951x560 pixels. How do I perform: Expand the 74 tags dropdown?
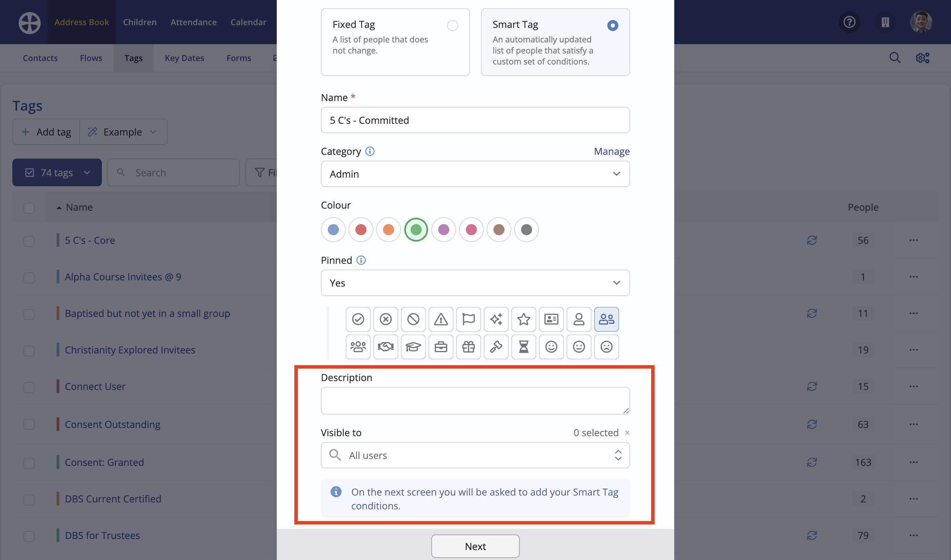57,172
